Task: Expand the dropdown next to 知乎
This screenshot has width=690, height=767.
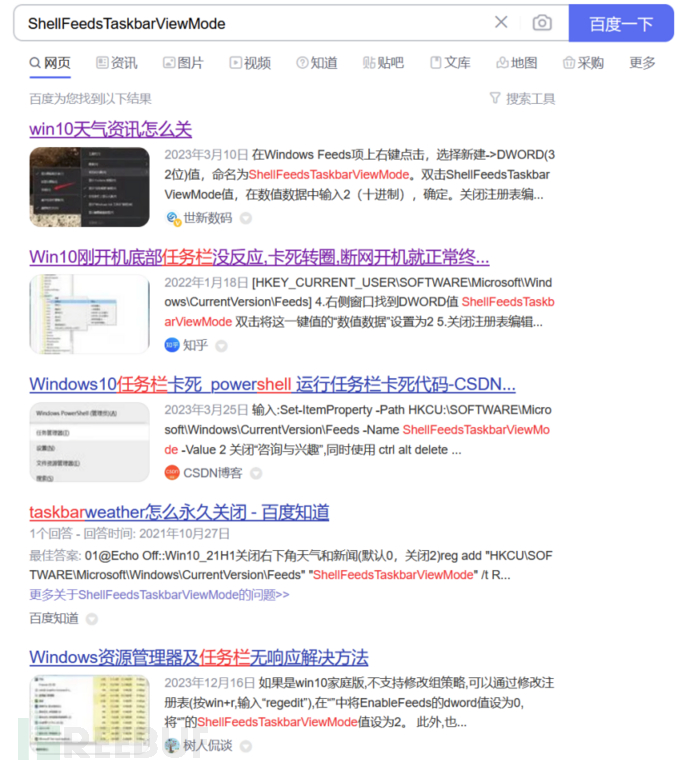Action: (x=222, y=346)
